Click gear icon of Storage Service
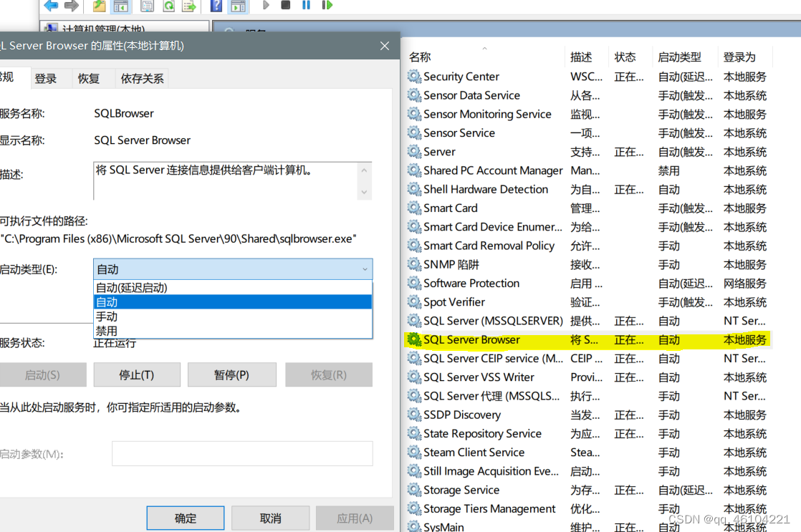The width and height of the screenshot is (801, 532). pos(414,490)
